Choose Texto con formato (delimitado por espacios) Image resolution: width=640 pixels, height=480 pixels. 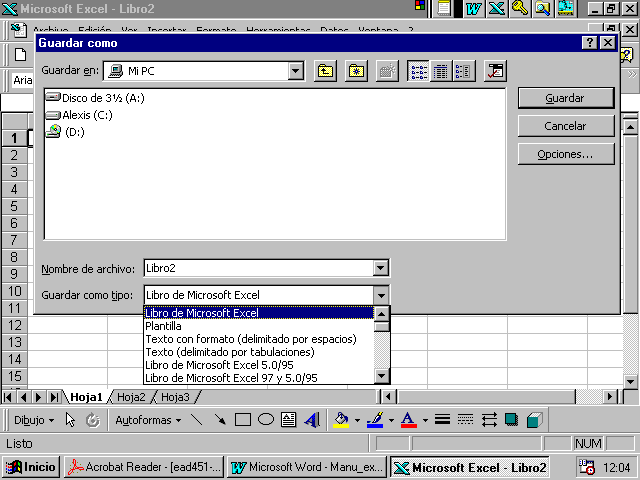click(259, 339)
